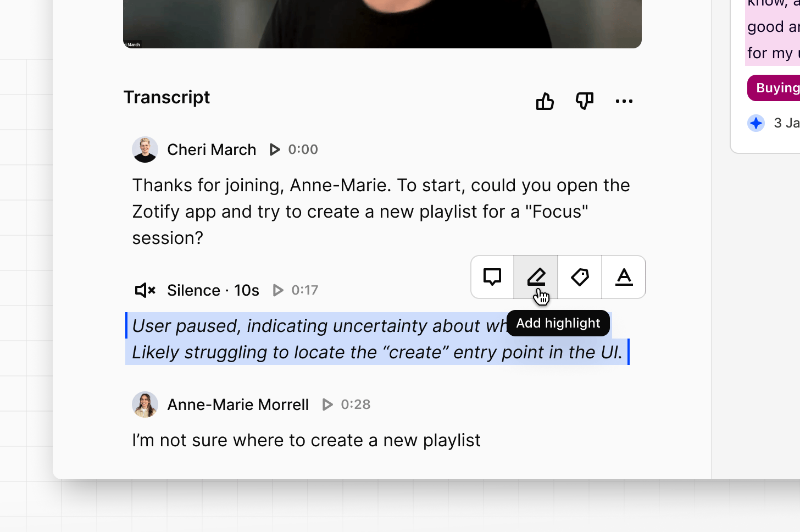Click the speaker name "Cheri March"
Image resolution: width=800 pixels, height=532 pixels.
212,149
